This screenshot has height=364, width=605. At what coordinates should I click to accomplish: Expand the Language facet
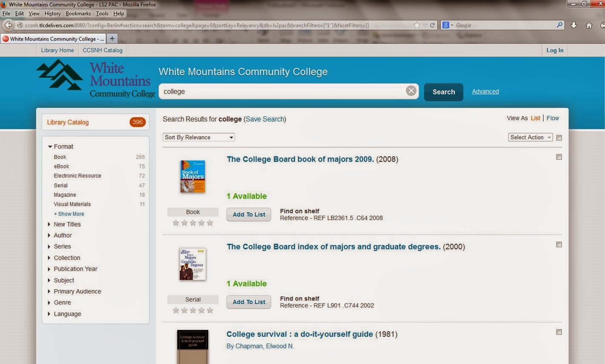pos(64,314)
